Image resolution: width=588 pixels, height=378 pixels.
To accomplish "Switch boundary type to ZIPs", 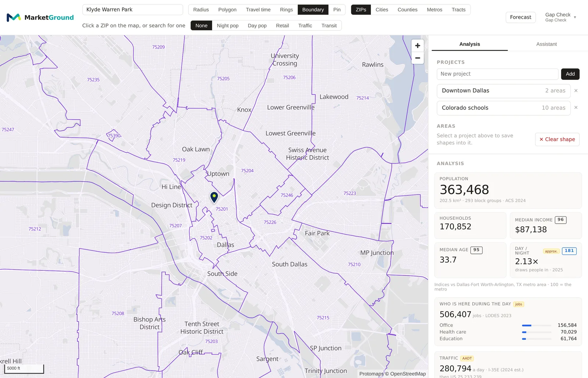I will (x=361, y=10).
